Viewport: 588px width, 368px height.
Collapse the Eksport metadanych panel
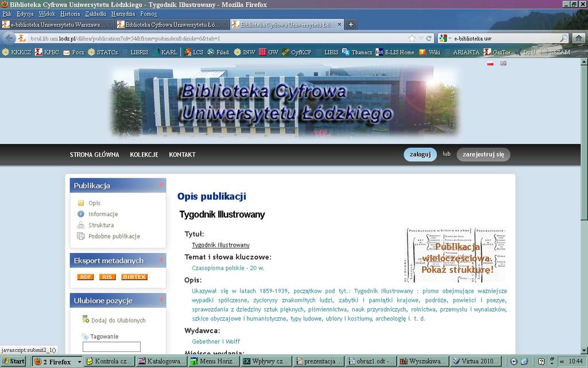tap(161, 260)
